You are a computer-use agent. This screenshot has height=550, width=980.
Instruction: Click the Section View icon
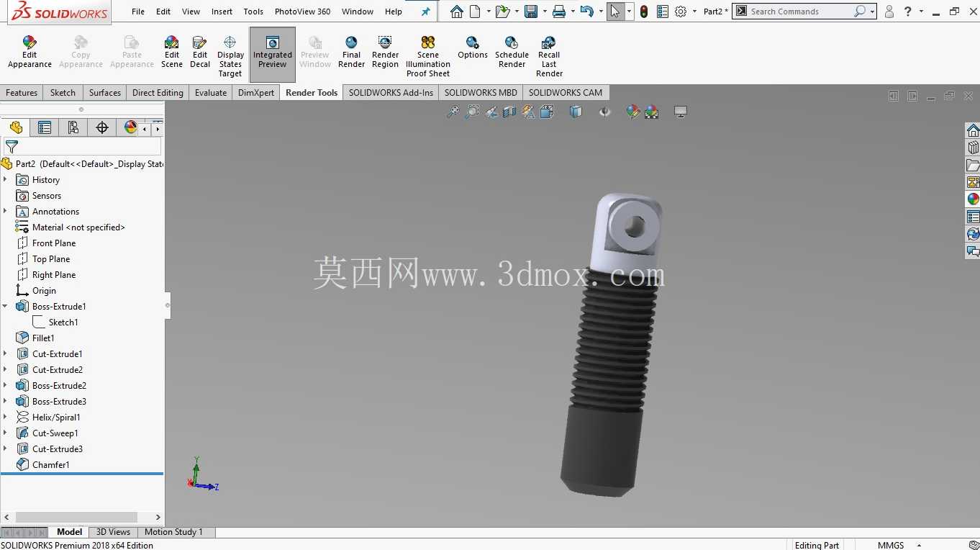click(x=509, y=112)
